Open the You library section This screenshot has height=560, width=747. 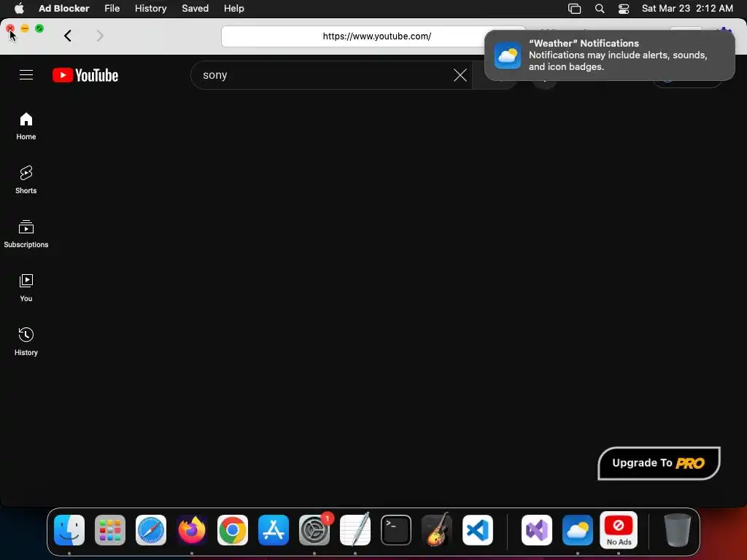(x=26, y=287)
